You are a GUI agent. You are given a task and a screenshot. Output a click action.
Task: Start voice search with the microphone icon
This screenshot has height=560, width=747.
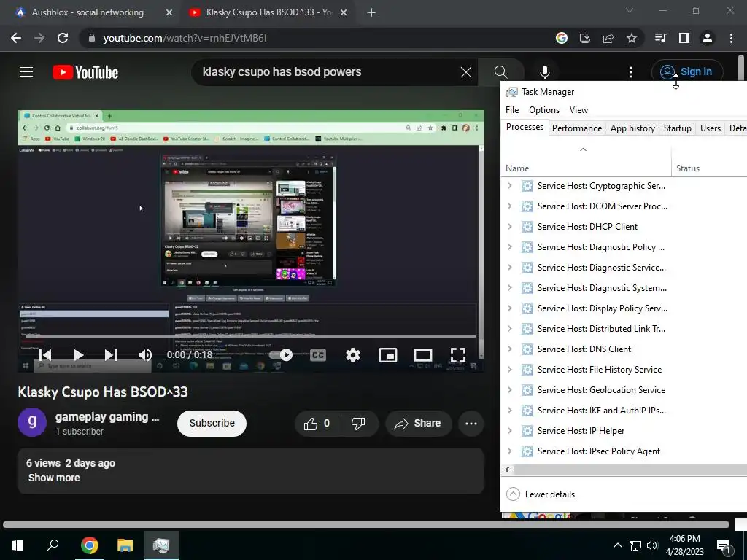(544, 72)
